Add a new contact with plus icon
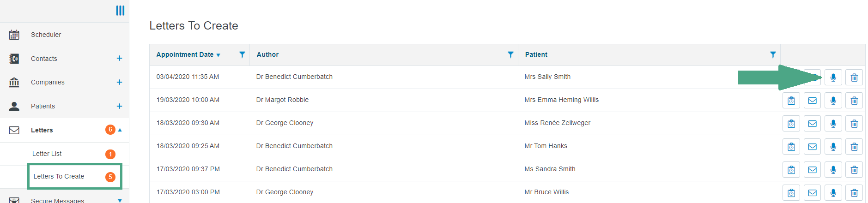This screenshot has width=868, height=203. 119,58
